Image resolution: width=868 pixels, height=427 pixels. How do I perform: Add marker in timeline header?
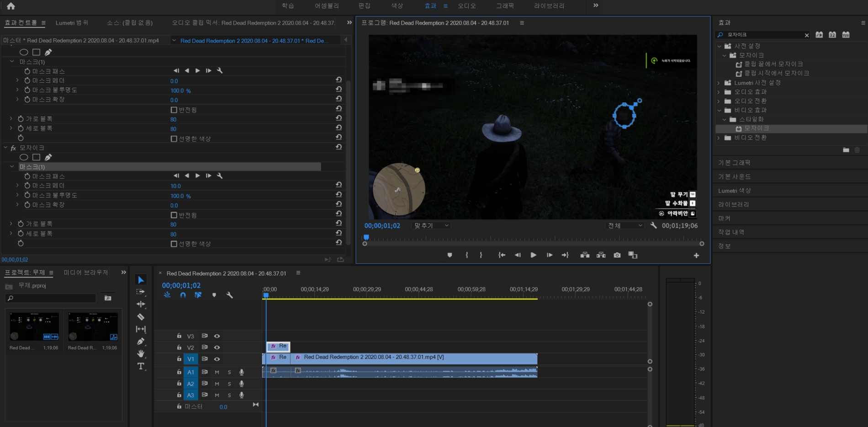point(214,295)
